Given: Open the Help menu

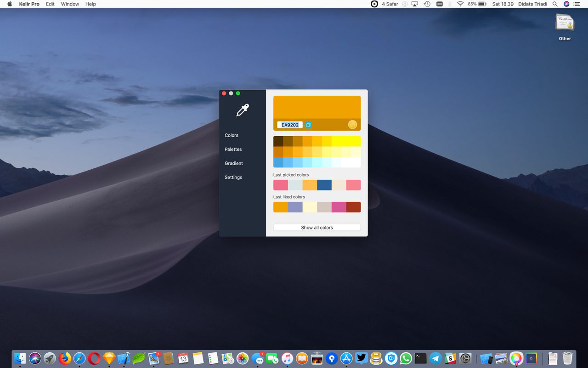Looking at the screenshot, I should point(91,4).
